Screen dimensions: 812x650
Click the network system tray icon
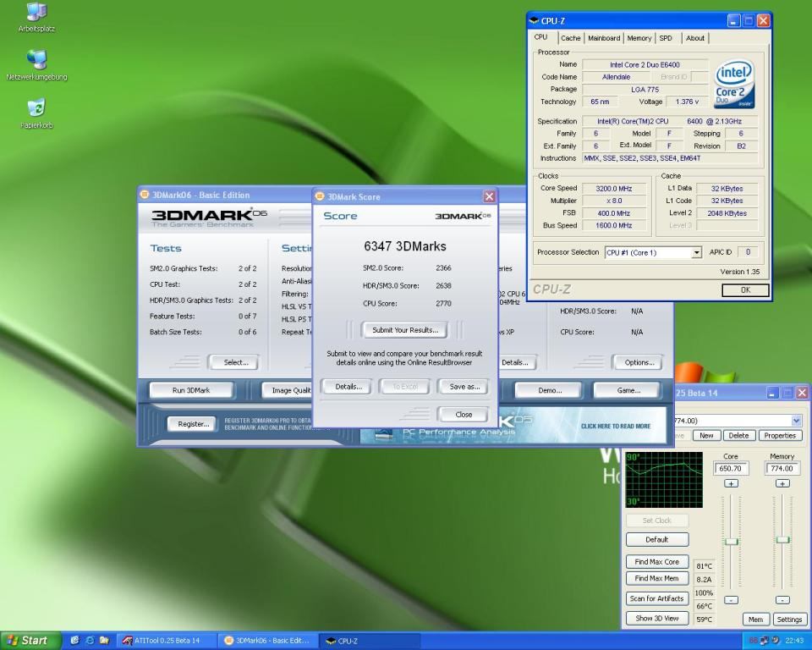point(765,641)
